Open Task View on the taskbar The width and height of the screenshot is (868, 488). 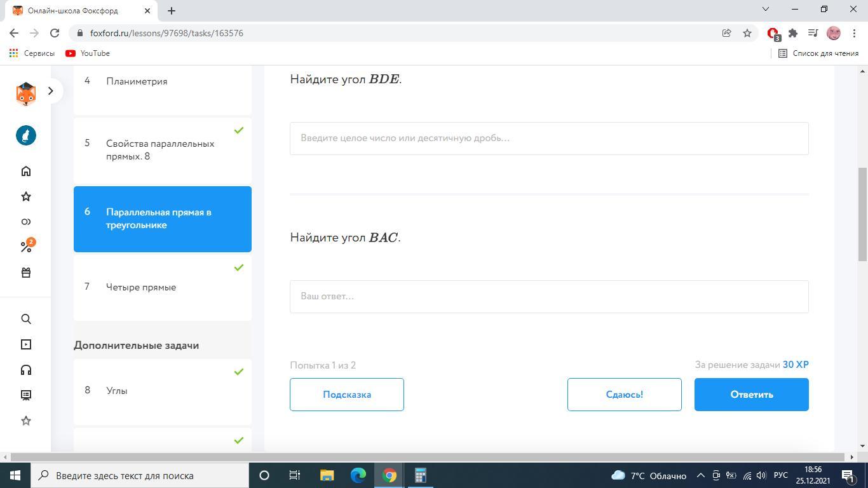pyautogui.click(x=295, y=475)
